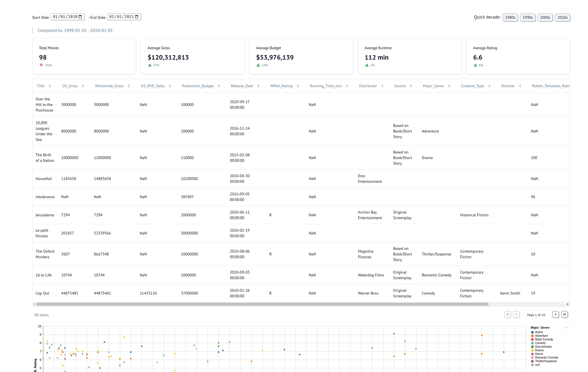Viewport: 588px width, 372px height.
Task: Open the Start Date calendar picker
Action: [80, 17]
